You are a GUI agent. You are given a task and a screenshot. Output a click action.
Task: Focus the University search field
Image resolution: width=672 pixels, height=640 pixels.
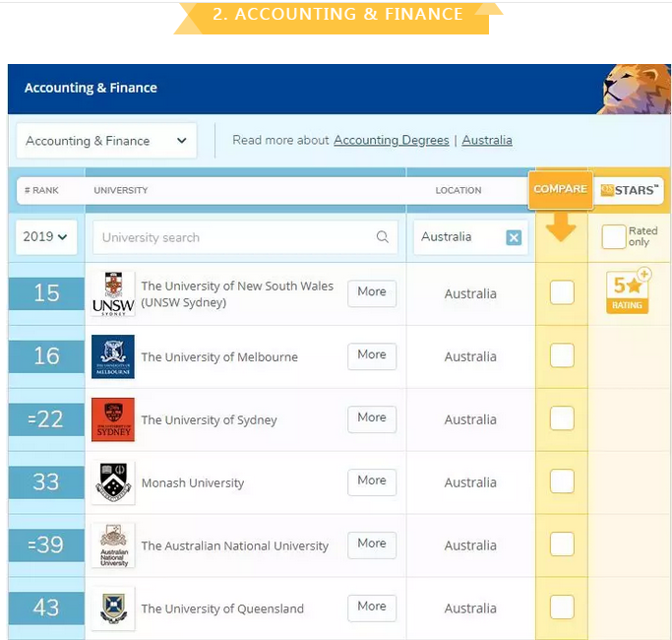click(245, 237)
